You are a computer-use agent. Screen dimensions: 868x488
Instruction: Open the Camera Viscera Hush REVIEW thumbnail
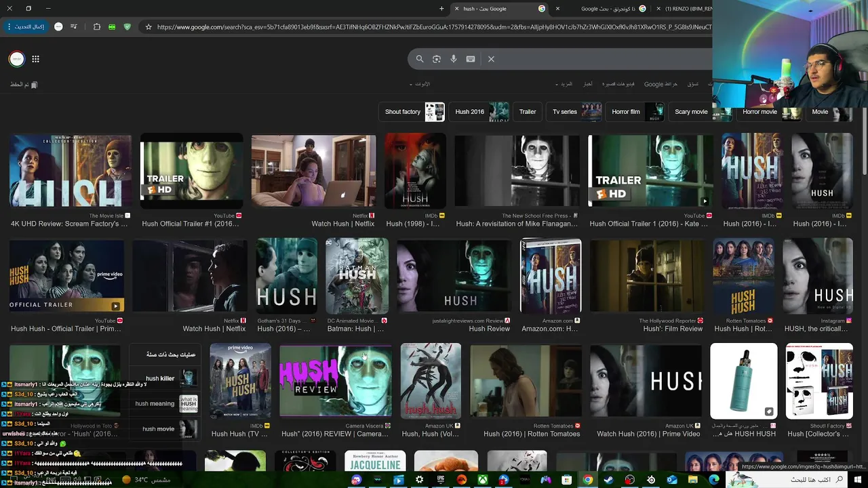point(336,380)
